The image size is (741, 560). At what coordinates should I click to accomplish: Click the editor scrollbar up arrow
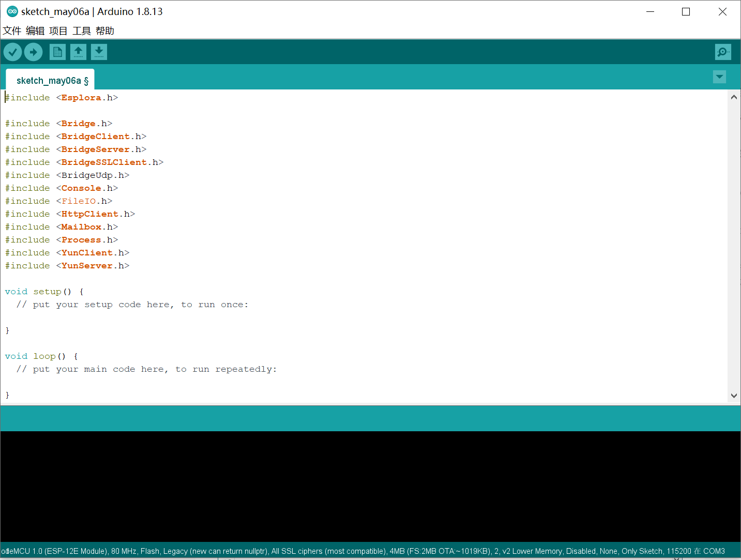click(x=734, y=97)
